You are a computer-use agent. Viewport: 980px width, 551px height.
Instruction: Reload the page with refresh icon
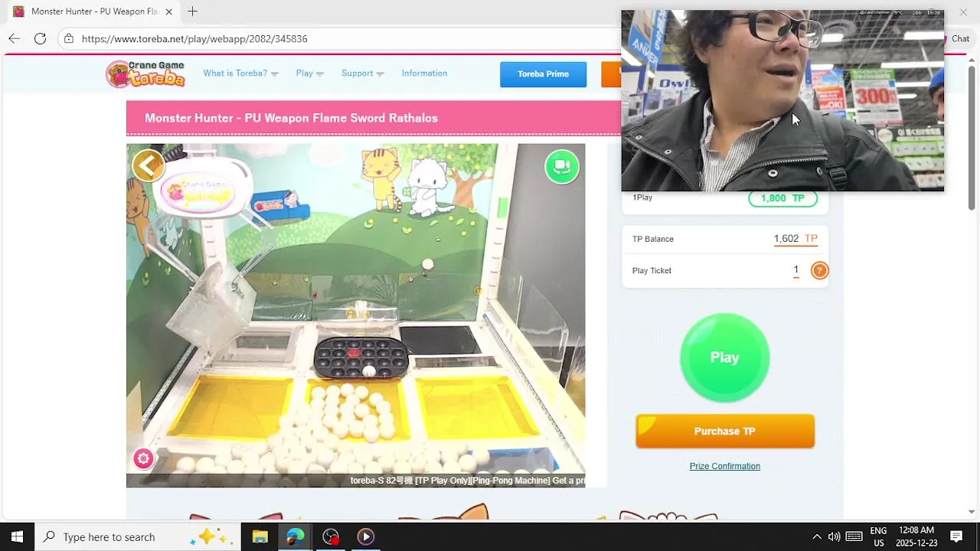coord(40,38)
